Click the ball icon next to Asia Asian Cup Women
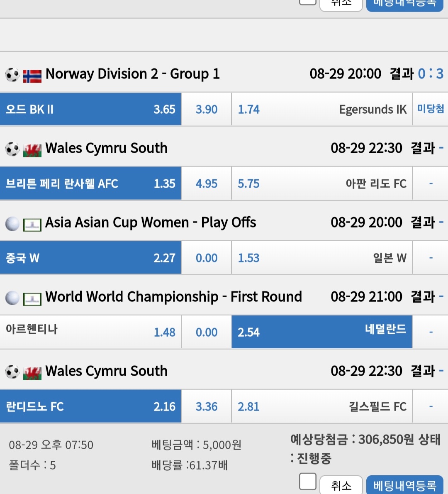The image size is (448, 494). coord(12,224)
